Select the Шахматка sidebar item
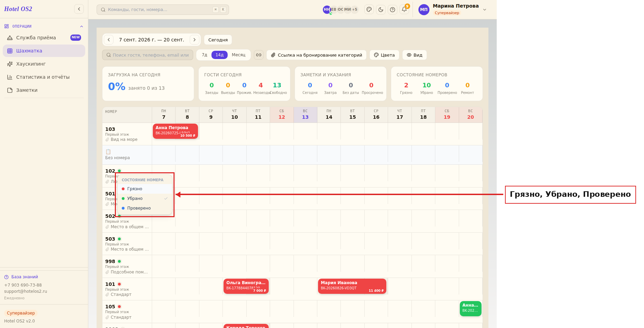This screenshot has height=328, width=644. pos(44,51)
